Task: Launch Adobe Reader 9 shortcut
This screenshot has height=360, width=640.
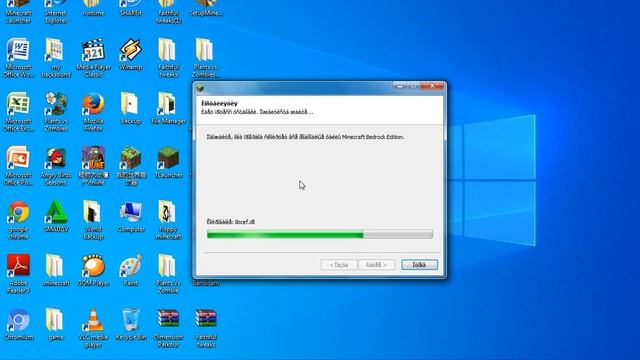Action: pyautogui.click(x=18, y=273)
